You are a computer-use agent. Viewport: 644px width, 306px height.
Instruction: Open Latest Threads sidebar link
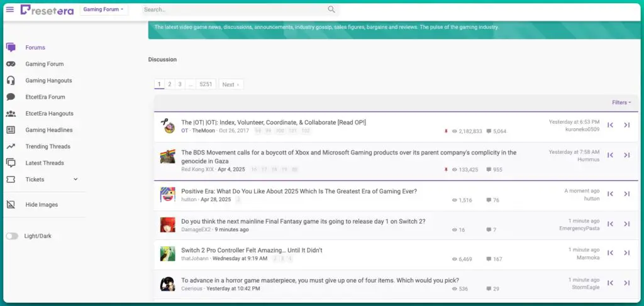45,163
